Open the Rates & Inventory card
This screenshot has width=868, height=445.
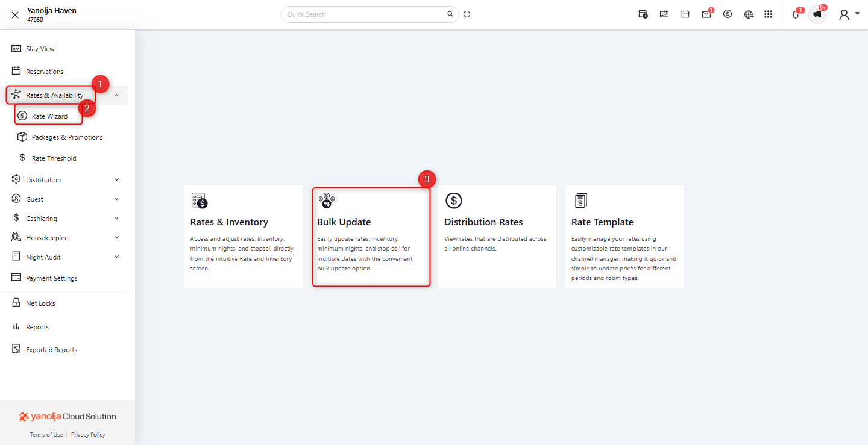244,237
